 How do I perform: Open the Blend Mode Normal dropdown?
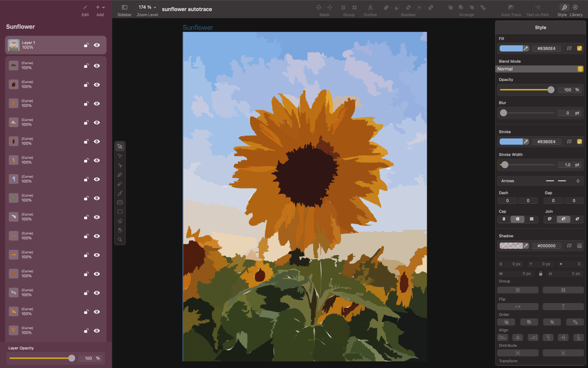coord(540,69)
